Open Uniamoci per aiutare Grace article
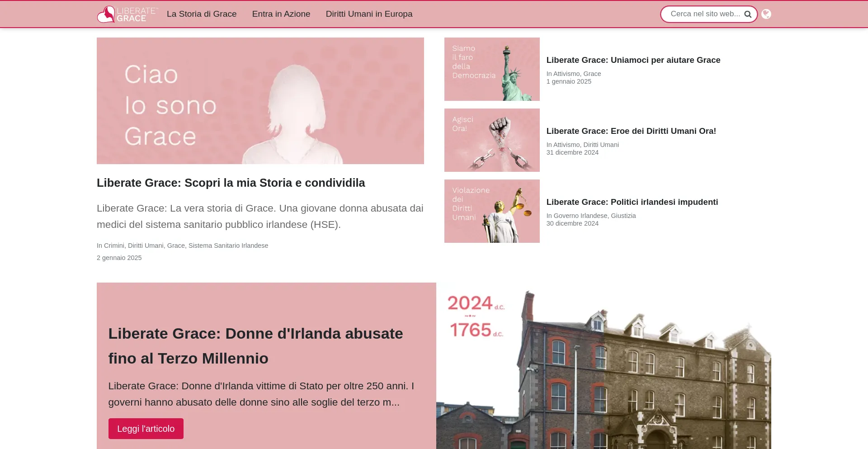868x449 pixels. [633, 60]
